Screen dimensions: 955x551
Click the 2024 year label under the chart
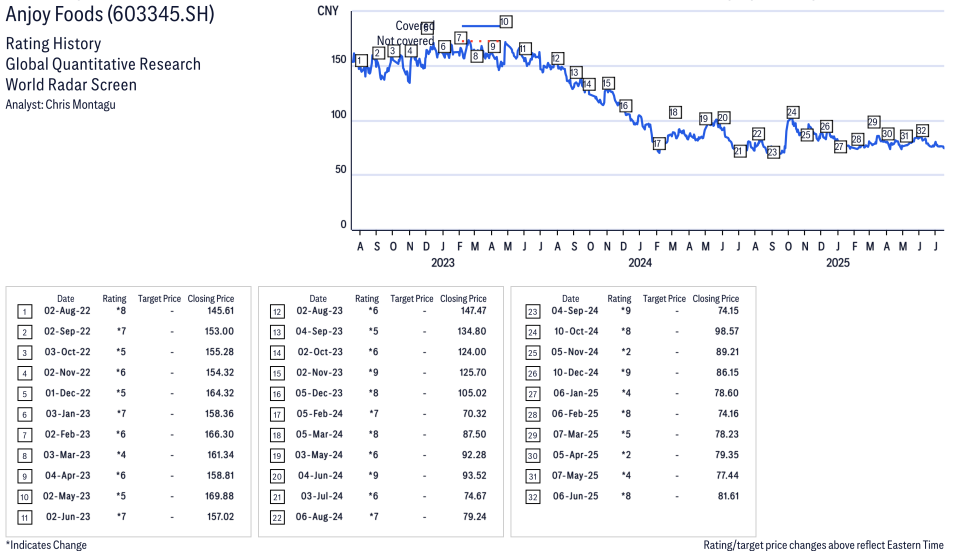point(640,262)
